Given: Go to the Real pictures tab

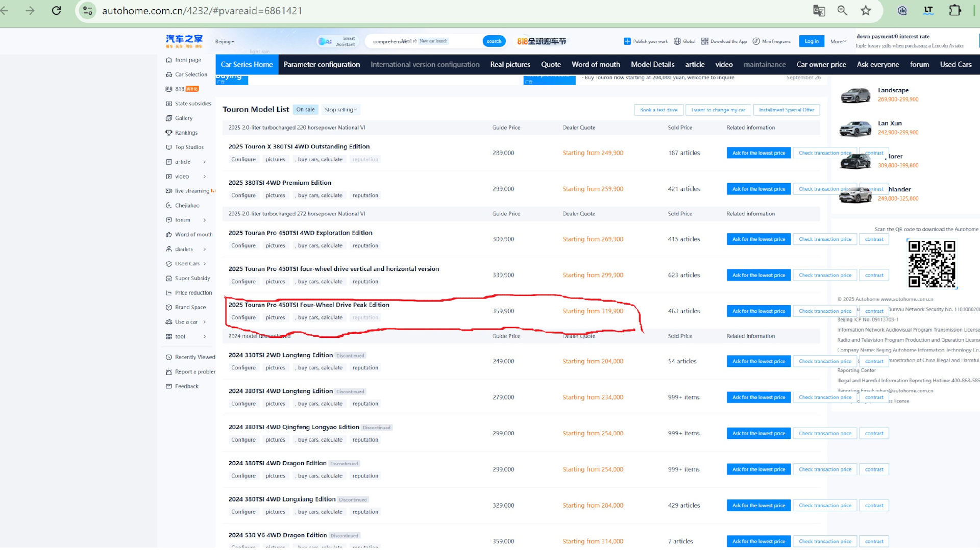Looking at the screenshot, I should tap(510, 65).
